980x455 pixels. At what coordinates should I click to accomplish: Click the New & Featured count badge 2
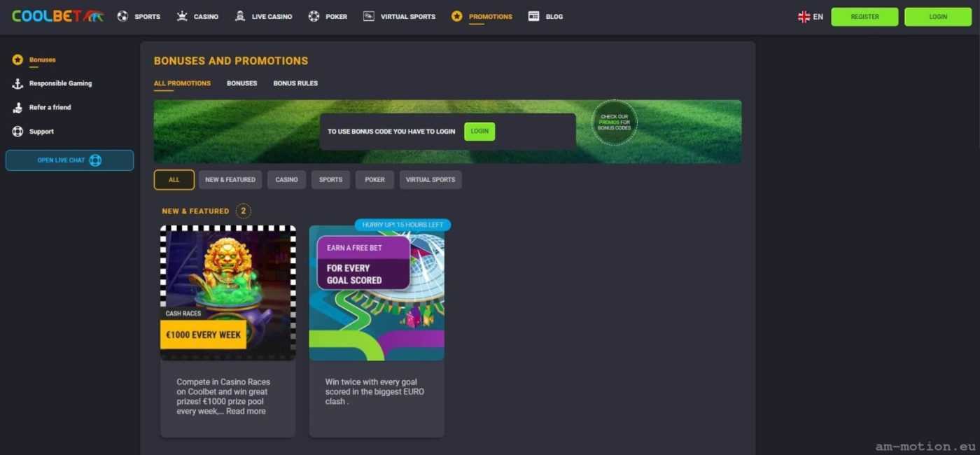click(243, 211)
